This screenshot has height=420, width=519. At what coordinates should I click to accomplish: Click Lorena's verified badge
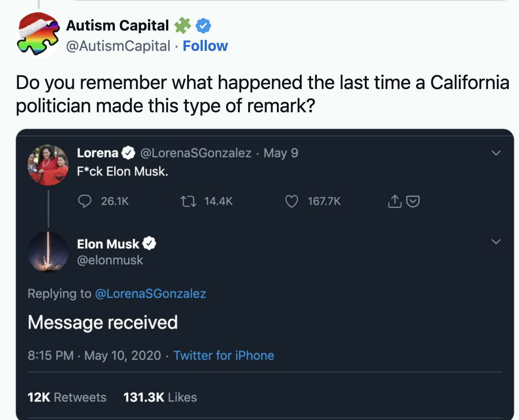(128, 153)
